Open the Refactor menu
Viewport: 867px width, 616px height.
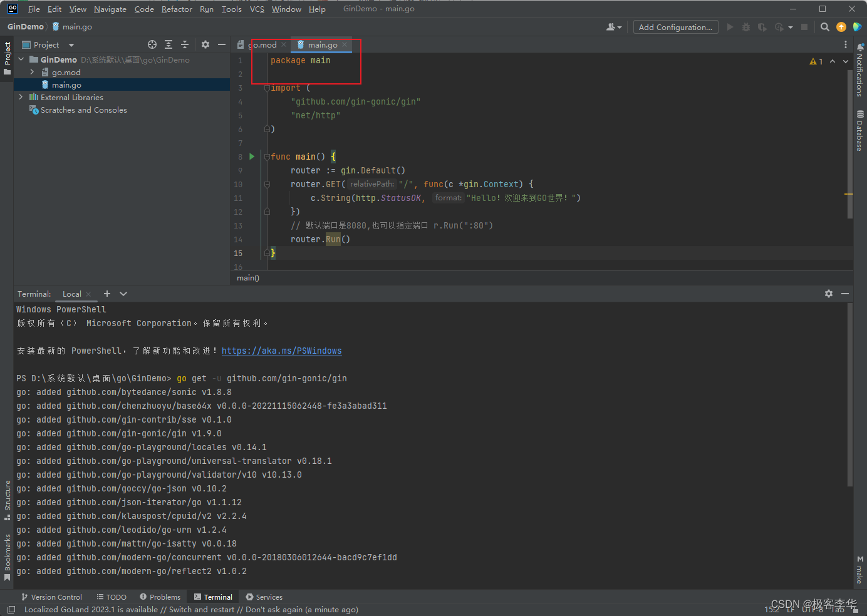(x=177, y=9)
